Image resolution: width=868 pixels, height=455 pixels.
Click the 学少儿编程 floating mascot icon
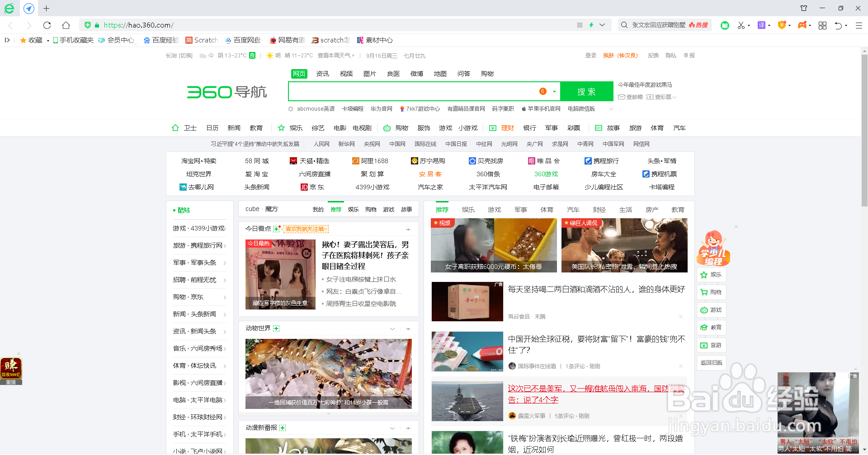tap(713, 248)
